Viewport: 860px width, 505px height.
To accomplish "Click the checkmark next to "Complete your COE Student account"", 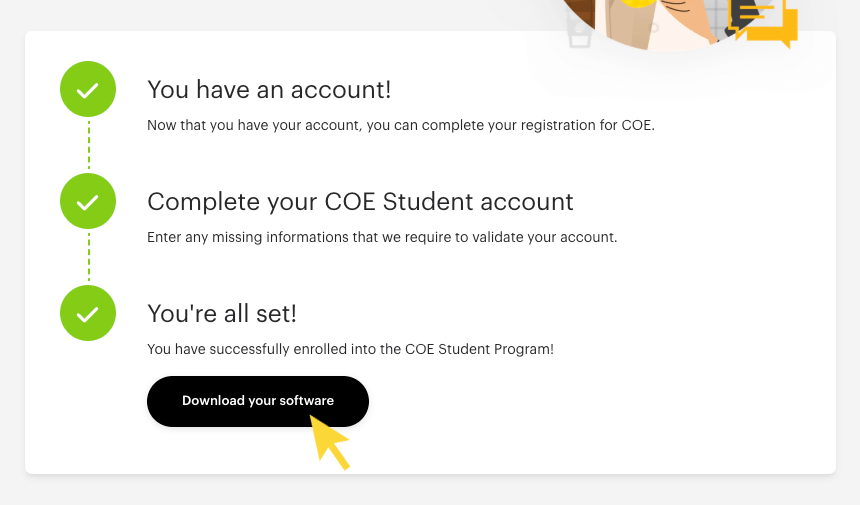I will 88,201.
